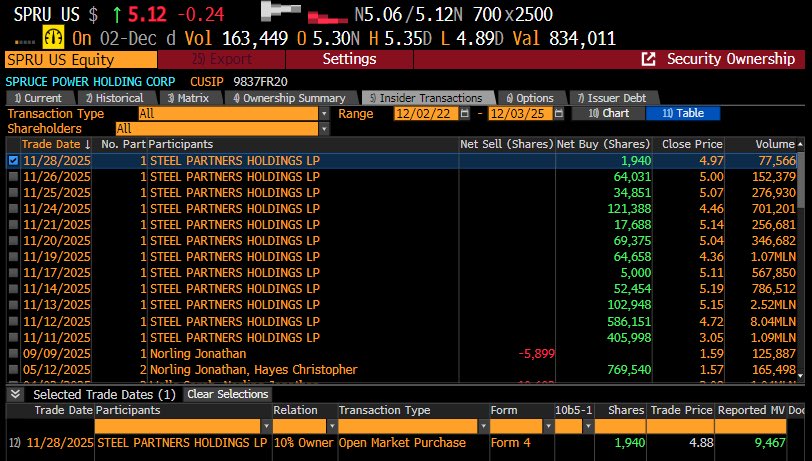Check the 09/09/2025 Norling Jonathan row checkbox

pyautogui.click(x=13, y=354)
